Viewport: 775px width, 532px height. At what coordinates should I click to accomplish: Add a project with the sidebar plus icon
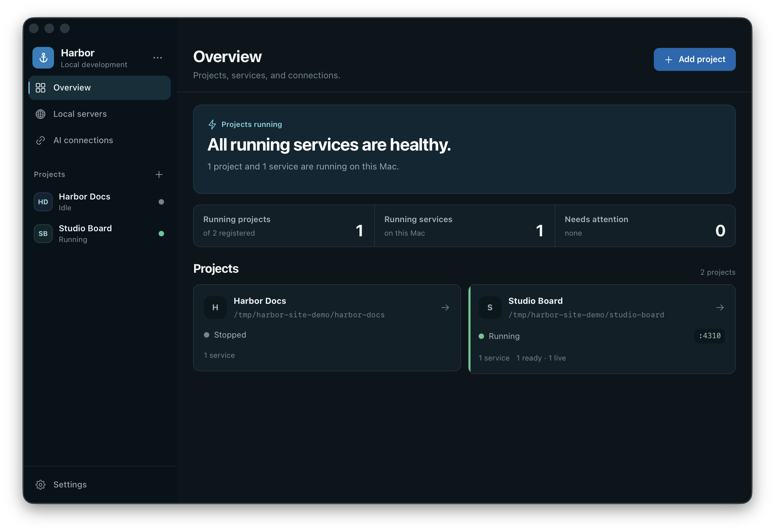click(x=159, y=175)
